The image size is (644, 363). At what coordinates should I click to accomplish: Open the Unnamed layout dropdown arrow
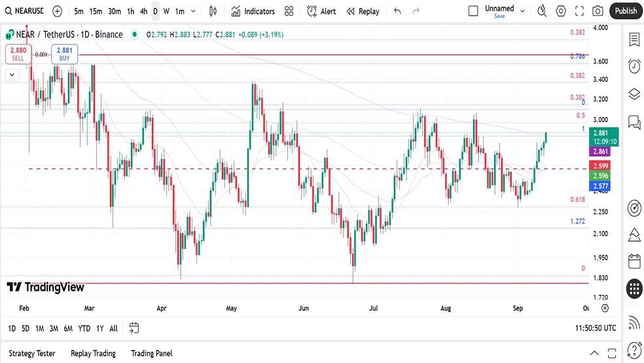coord(522,11)
